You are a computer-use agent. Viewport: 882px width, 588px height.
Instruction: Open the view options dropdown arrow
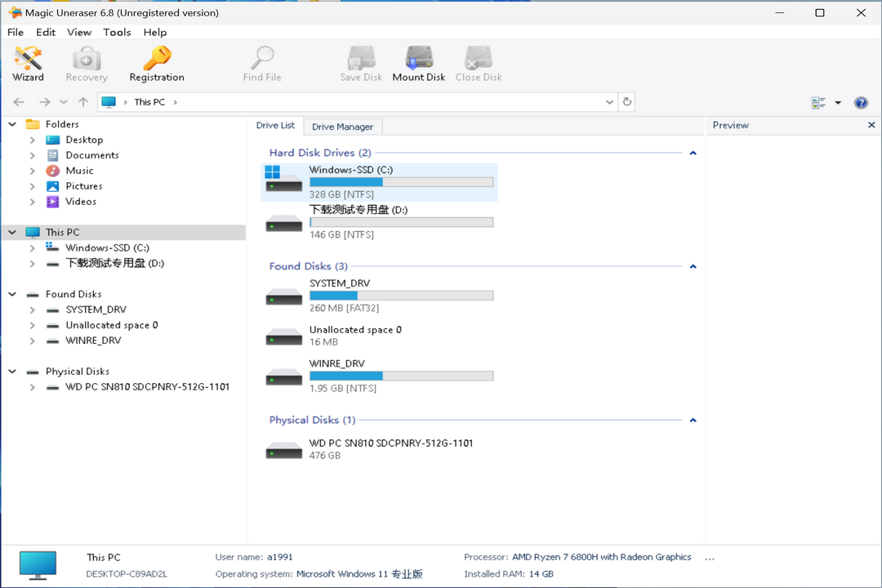point(838,102)
